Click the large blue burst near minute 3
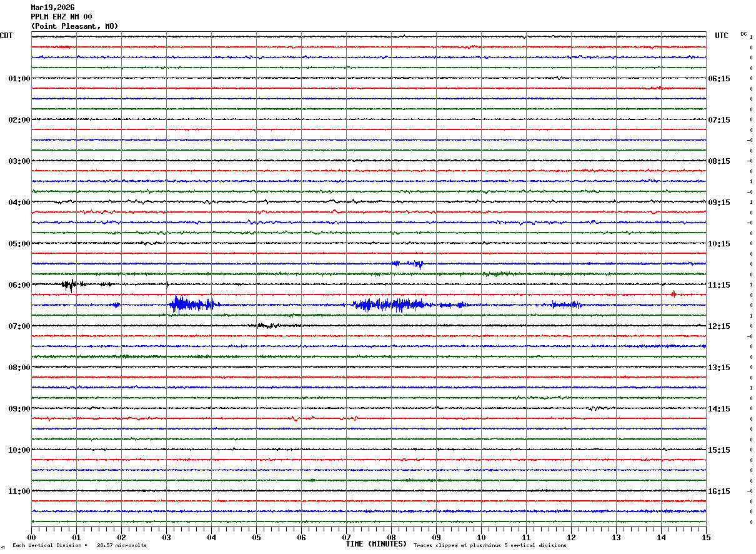 tap(191, 305)
